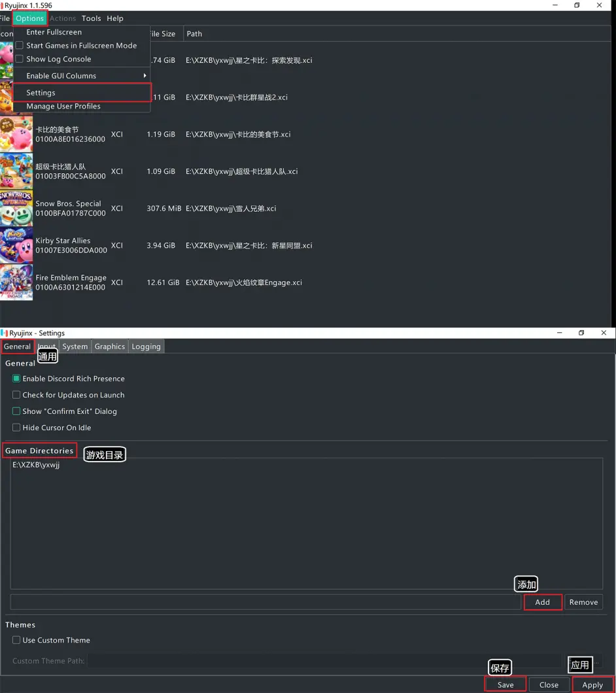Screen dimensions: 616x693
Task: Select the 卡比的美食节 game icon
Action: pyautogui.click(x=16, y=134)
